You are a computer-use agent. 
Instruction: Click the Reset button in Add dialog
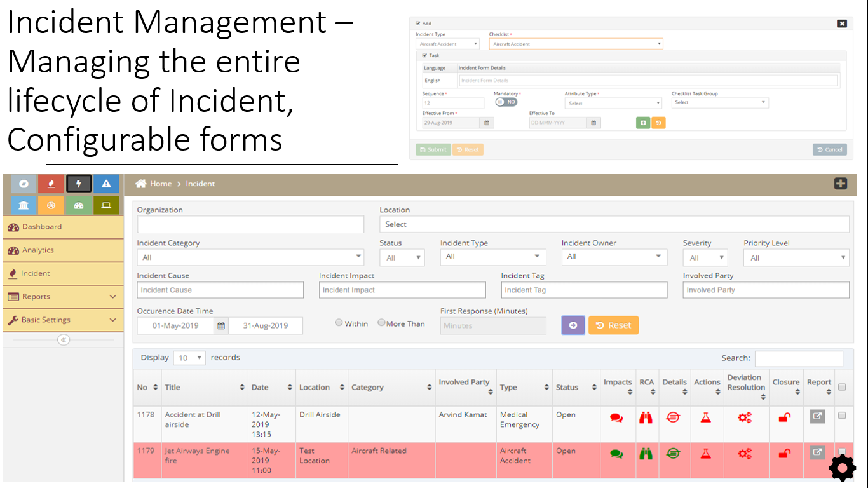pyautogui.click(x=468, y=150)
